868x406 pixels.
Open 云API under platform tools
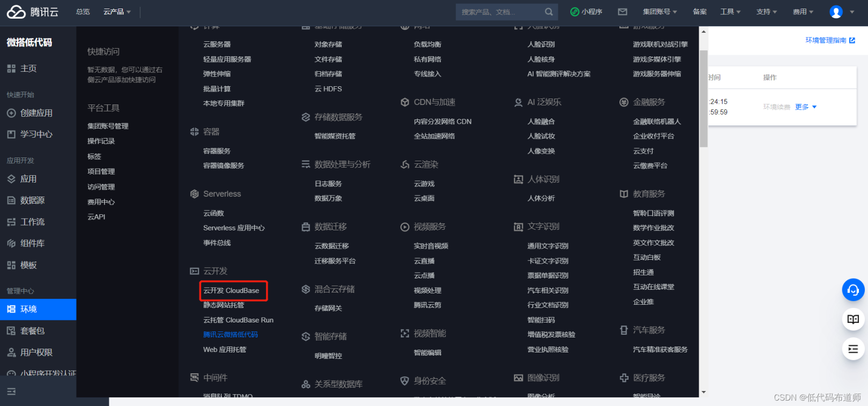click(x=96, y=217)
